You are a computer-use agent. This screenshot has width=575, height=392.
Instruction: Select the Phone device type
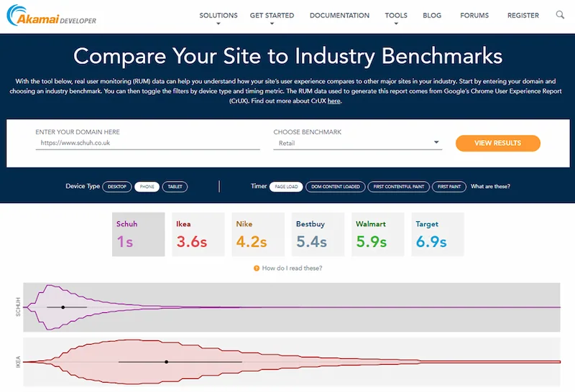(x=147, y=187)
